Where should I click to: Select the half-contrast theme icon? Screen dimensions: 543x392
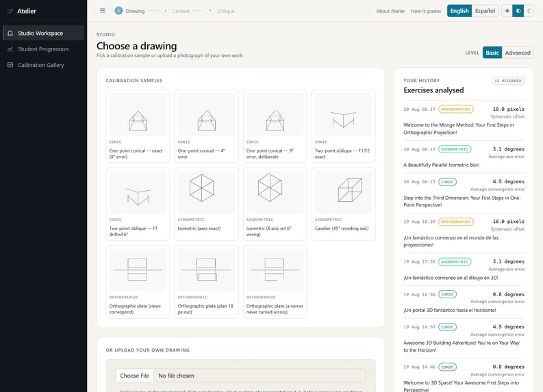(x=518, y=11)
